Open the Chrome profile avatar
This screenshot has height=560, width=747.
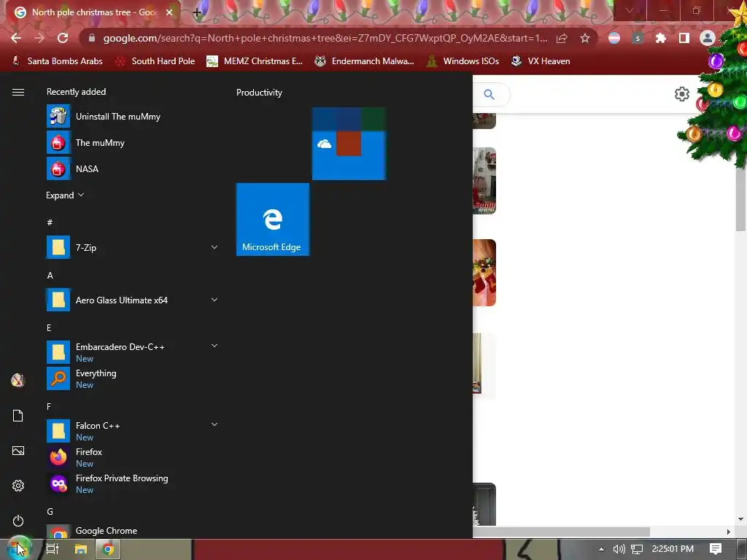coord(708,38)
